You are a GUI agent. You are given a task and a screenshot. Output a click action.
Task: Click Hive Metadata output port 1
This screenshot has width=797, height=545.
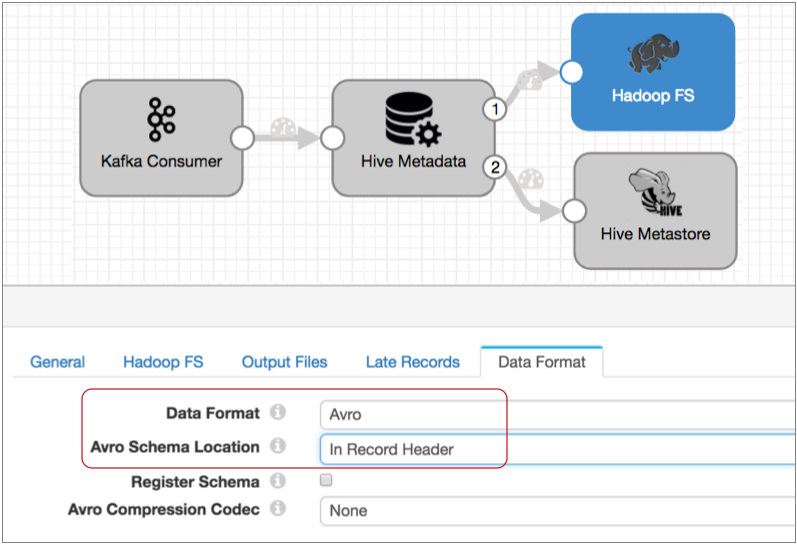pyautogui.click(x=492, y=109)
